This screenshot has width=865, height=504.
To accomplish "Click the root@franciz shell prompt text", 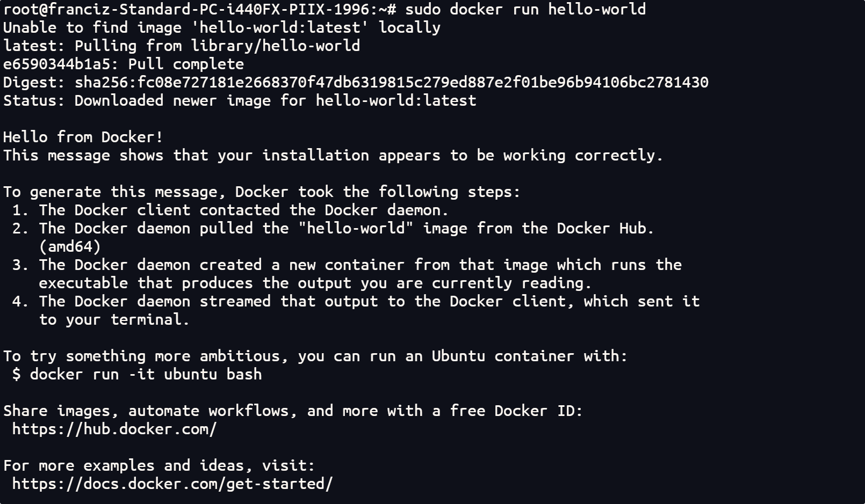I will coord(199,9).
